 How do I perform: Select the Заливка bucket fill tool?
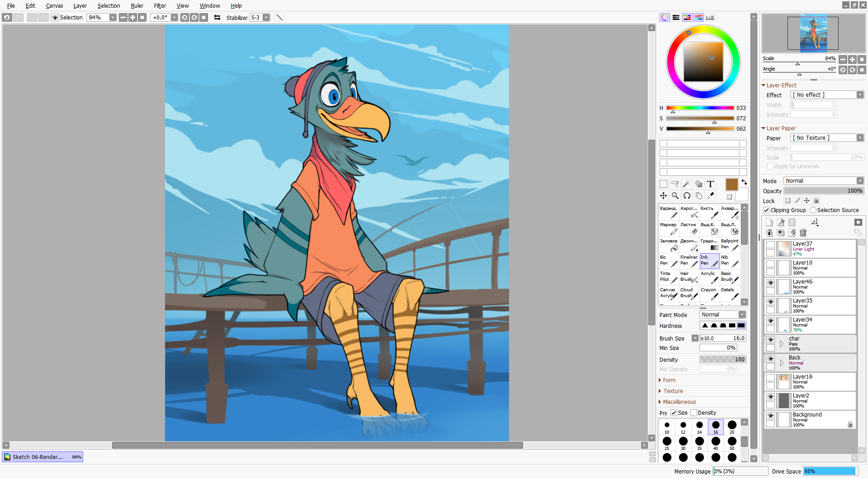tap(669, 245)
